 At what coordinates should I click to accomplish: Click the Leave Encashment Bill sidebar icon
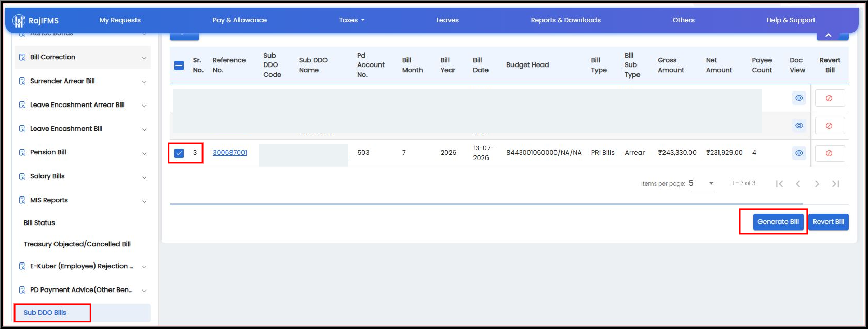click(22, 129)
